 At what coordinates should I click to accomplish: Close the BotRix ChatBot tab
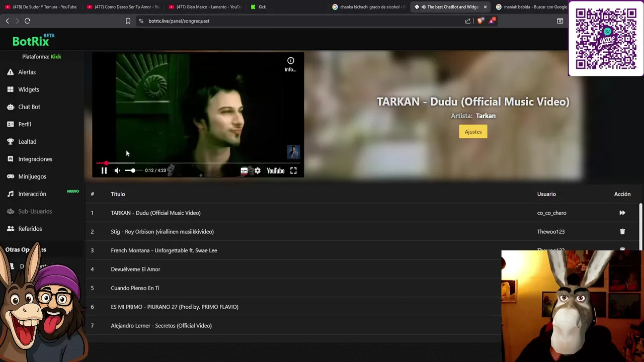click(485, 7)
